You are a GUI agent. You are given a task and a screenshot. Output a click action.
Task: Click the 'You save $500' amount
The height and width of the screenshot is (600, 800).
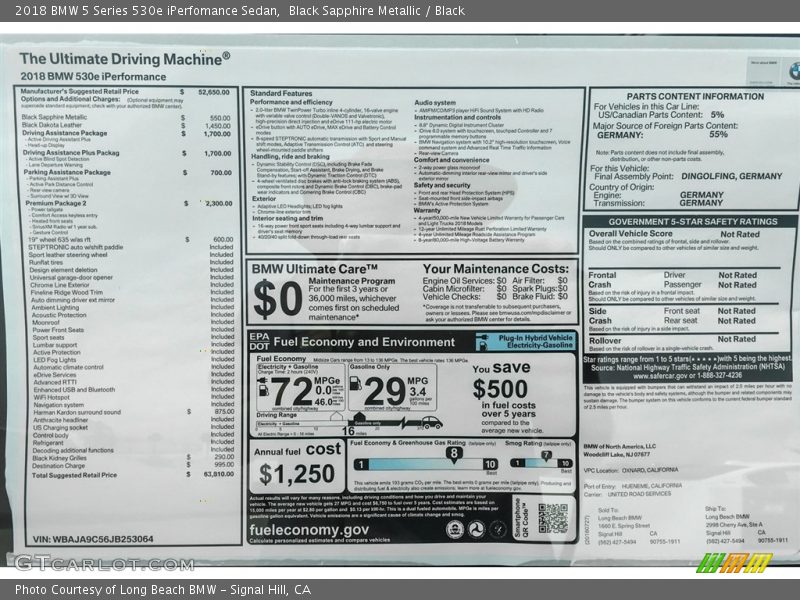coord(500,389)
